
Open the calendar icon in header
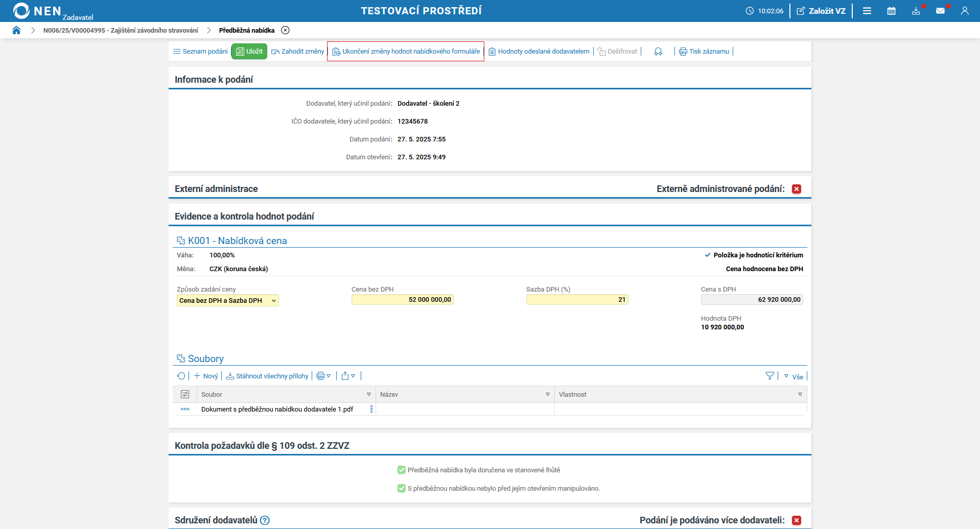[891, 11]
